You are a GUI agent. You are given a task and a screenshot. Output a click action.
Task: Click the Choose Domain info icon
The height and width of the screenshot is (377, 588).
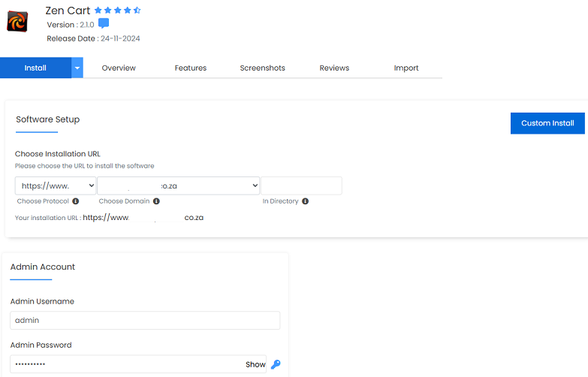pyautogui.click(x=156, y=201)
